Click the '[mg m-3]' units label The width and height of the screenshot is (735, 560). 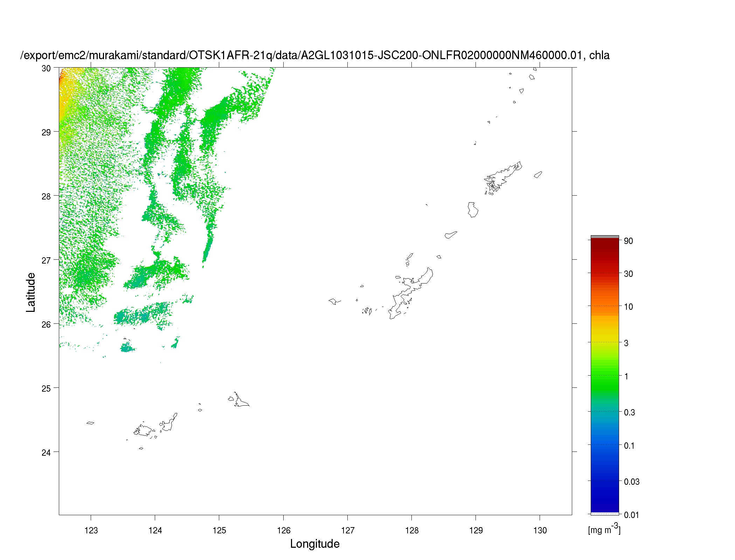(604, 529)
